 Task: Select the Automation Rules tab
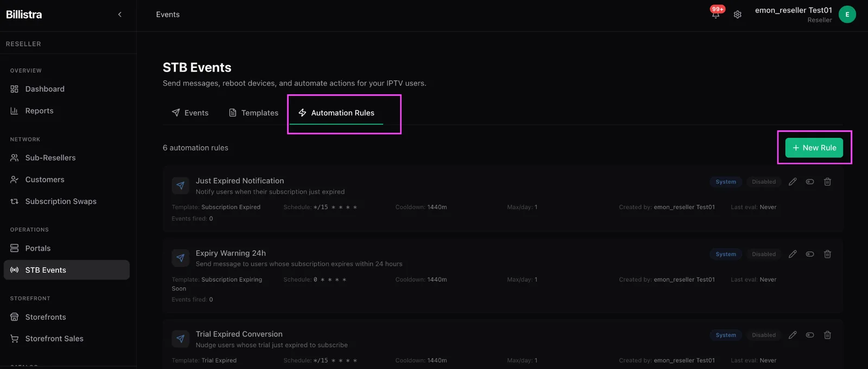coord(336,113)
